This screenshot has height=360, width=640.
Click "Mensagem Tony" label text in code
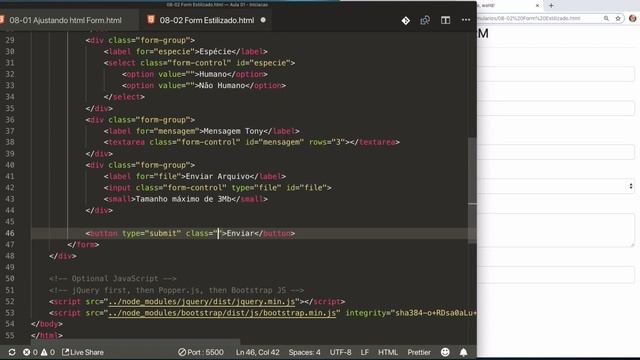[233, 131]
